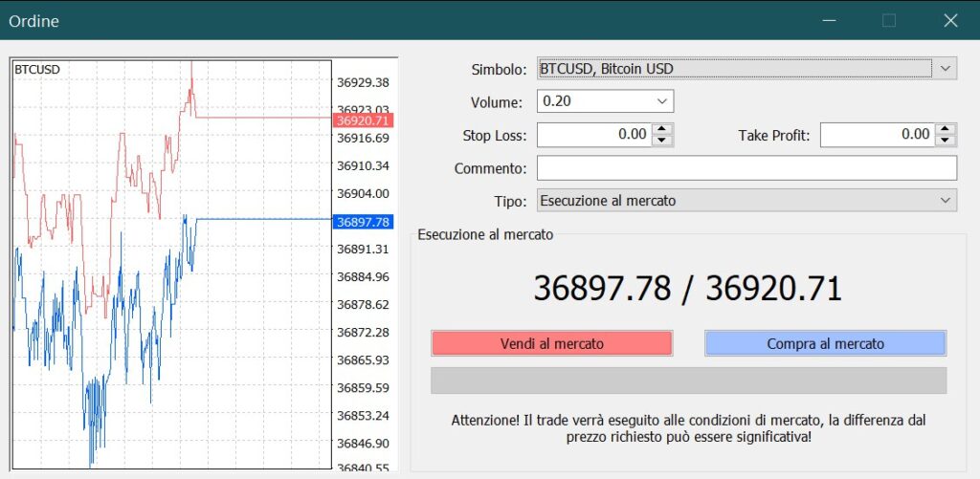Click the red 36920.71 ask price tag
The height and width of the screenshot is (479, 980).
(363, 120)
